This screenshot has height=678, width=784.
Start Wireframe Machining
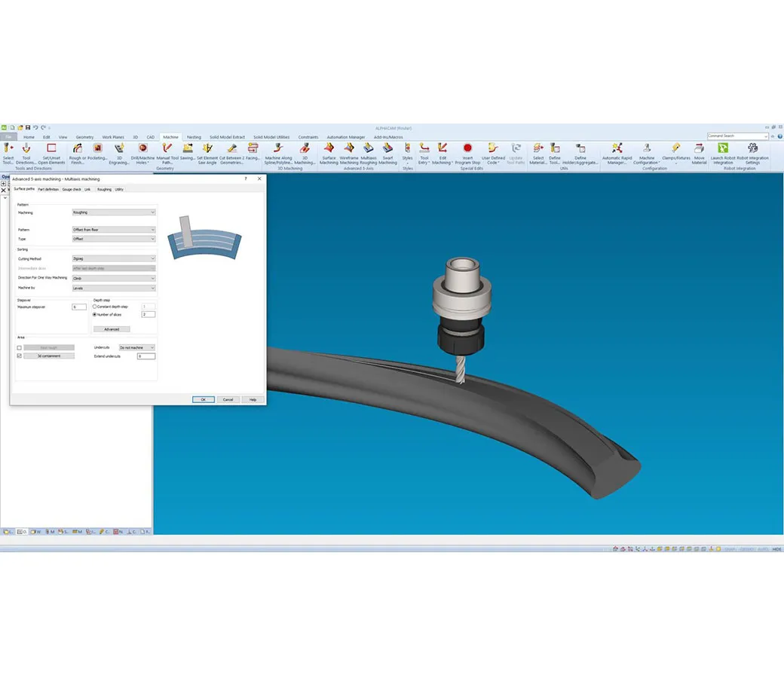(349, 153)
